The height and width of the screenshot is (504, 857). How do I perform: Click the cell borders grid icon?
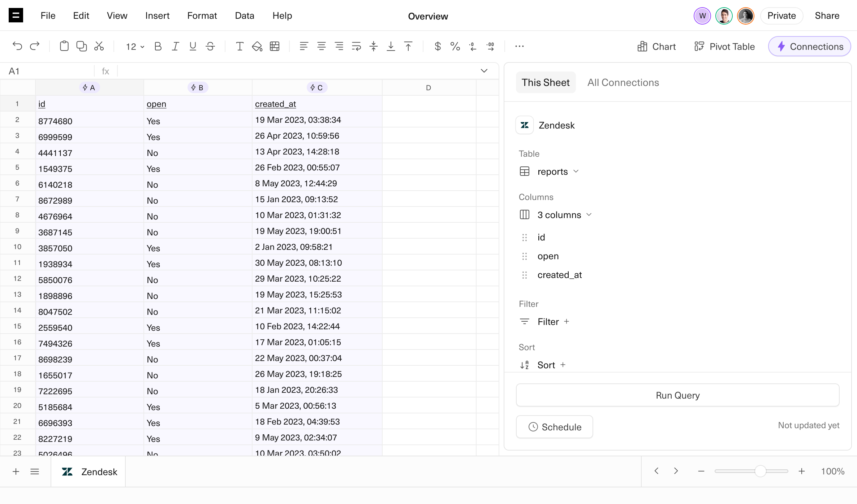click(x=275, y=46)
